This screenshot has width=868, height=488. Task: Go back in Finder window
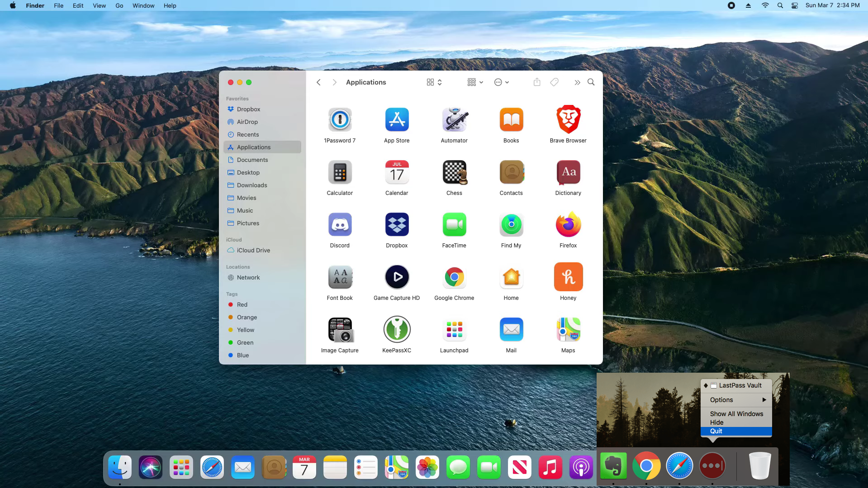[x=318, y=82]
